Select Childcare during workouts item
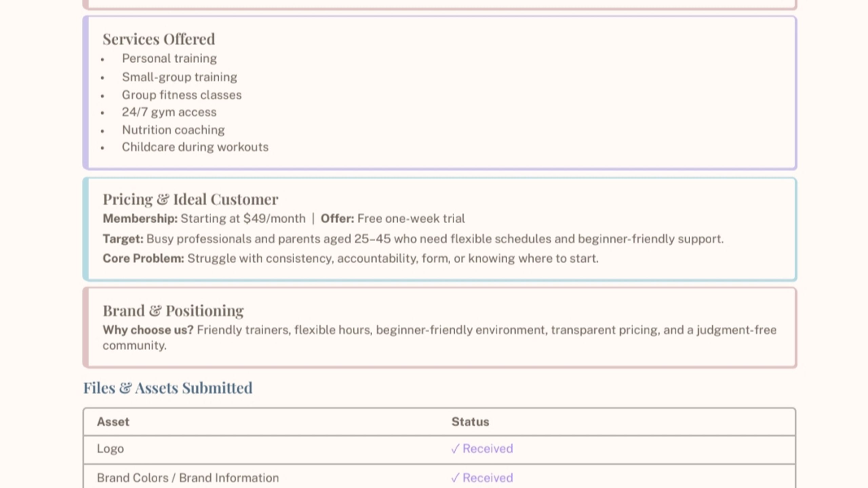 tap(195, 147)
